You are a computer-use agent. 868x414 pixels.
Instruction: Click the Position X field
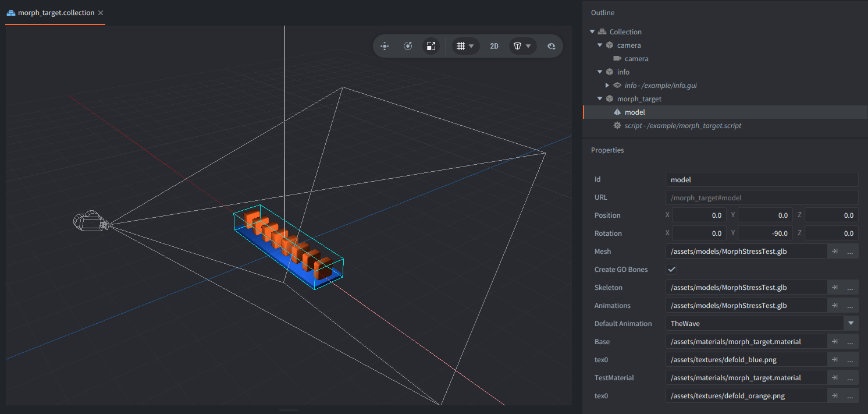point(699,215)
